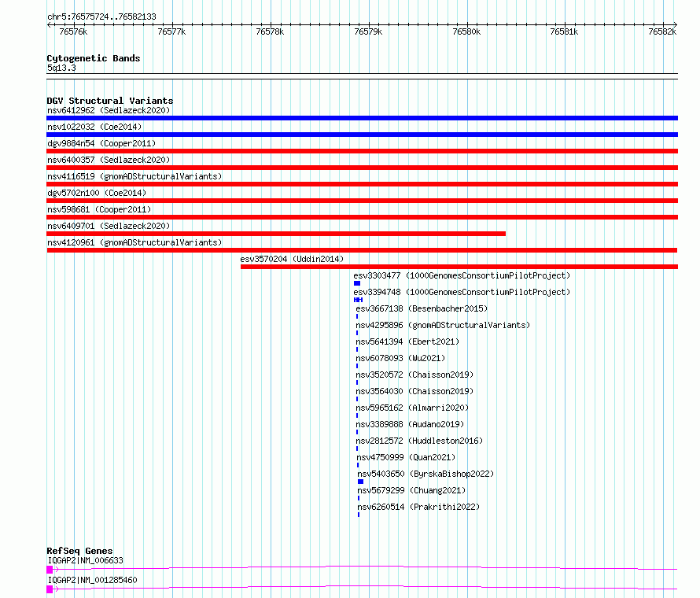
Task: Click IQGAP2|NM_006633 gene label
Action: (85, 560)
